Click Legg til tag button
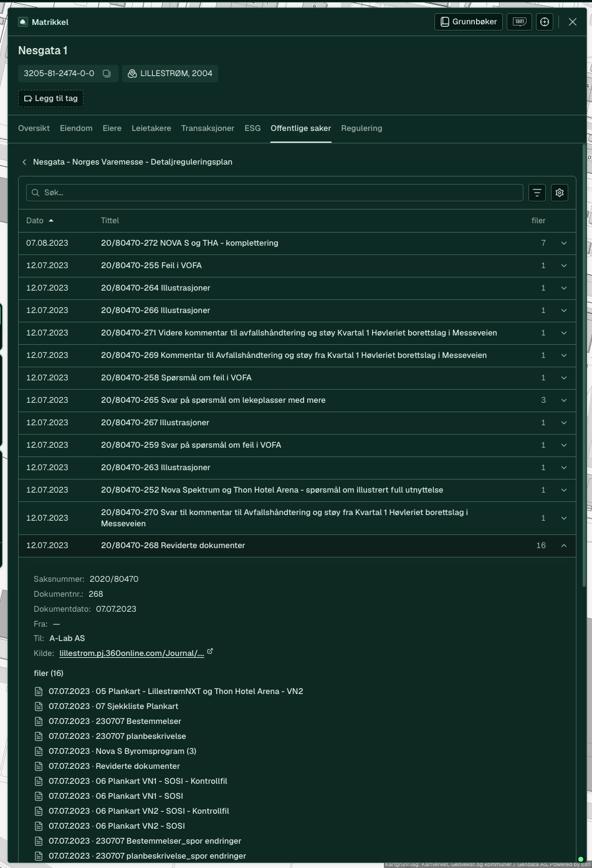This screenshot has height=868, width=592. click(x=50, y=99)
